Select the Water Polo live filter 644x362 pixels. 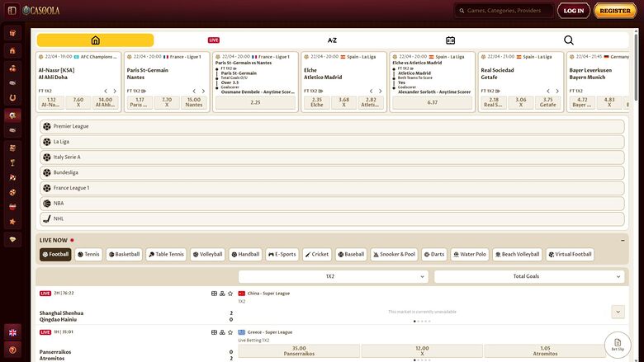tap(470, 254)
